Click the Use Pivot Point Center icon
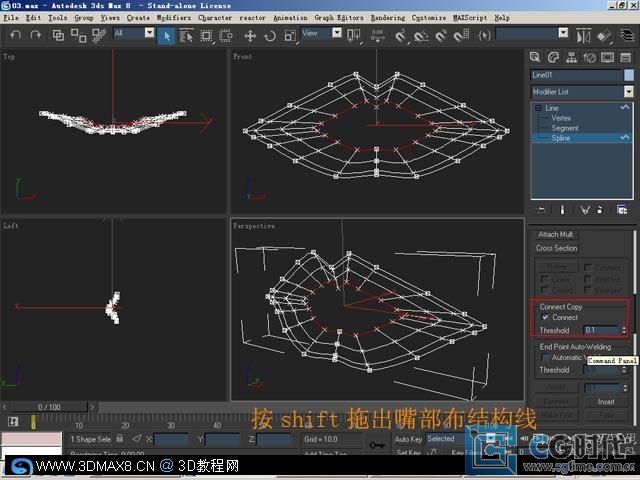 click(353, 36)
